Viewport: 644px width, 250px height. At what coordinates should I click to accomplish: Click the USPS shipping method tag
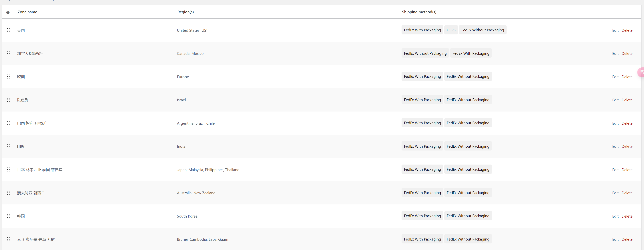451,30
